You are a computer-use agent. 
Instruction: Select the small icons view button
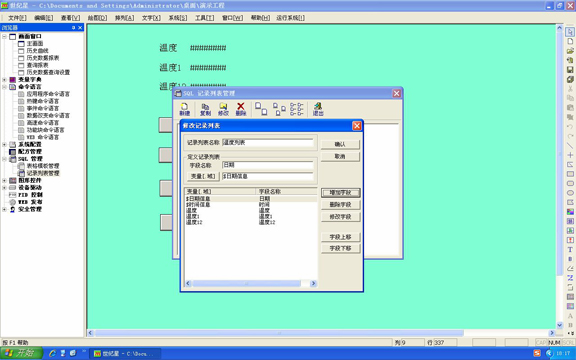click(279, 109)
